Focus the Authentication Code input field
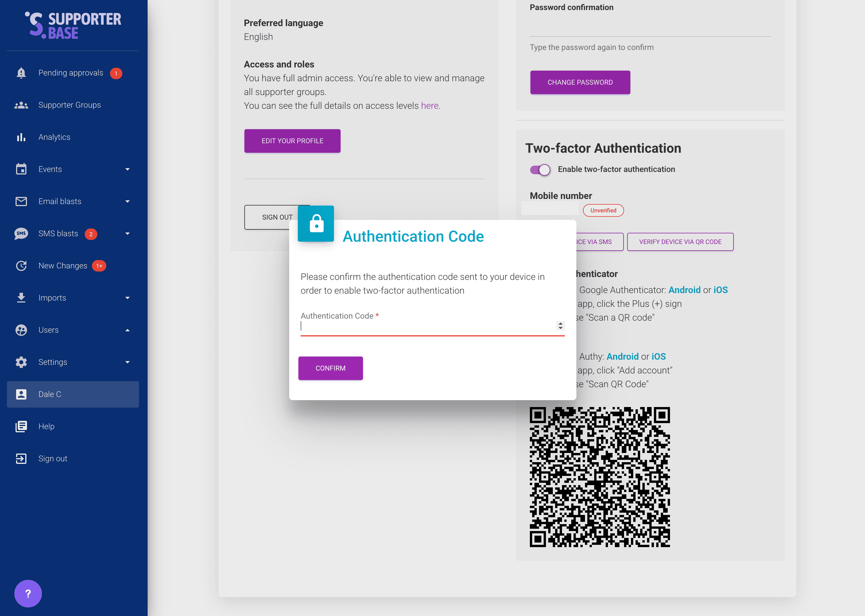 tap(425, 326)
